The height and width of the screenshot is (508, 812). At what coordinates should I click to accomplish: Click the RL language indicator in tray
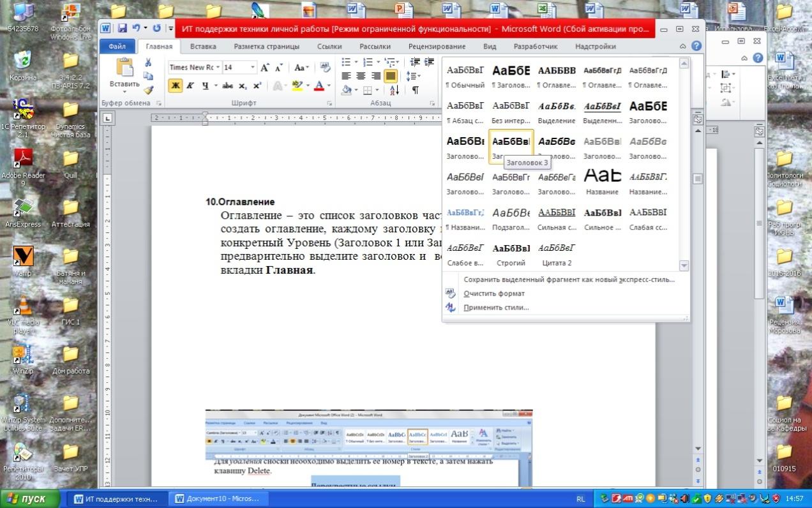[x=580, y=498]
